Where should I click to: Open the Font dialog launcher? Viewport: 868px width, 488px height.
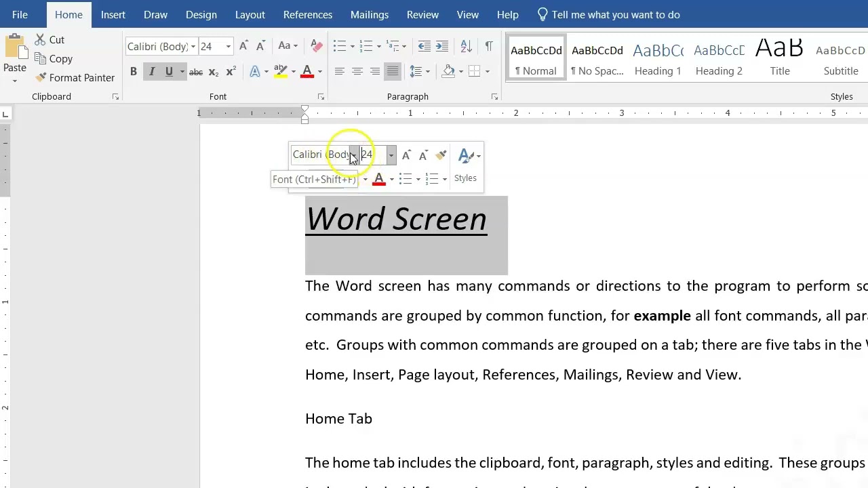point(321,97)
